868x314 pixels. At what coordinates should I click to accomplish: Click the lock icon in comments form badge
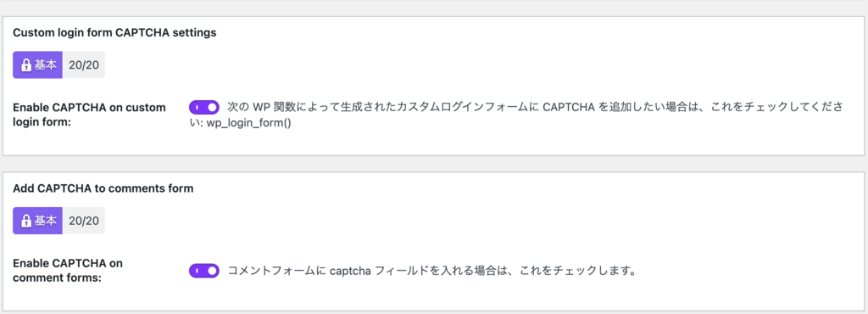click(x=25, y=221)
